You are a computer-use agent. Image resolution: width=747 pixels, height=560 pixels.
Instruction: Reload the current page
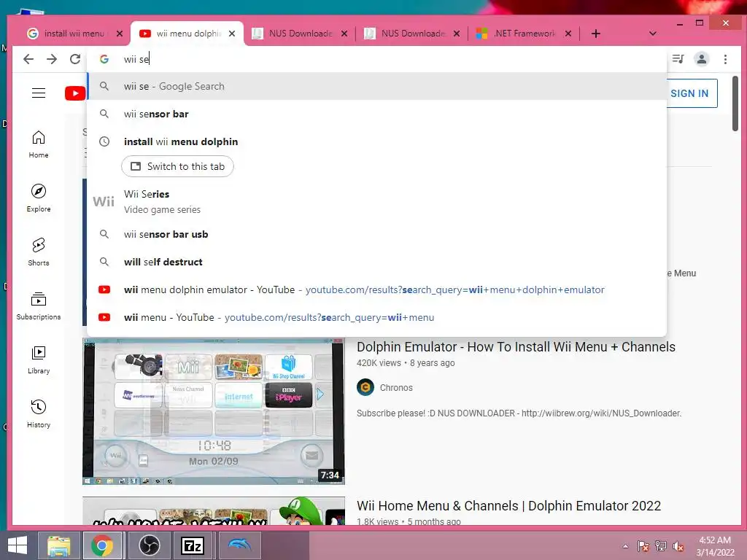tap(75, 59)
